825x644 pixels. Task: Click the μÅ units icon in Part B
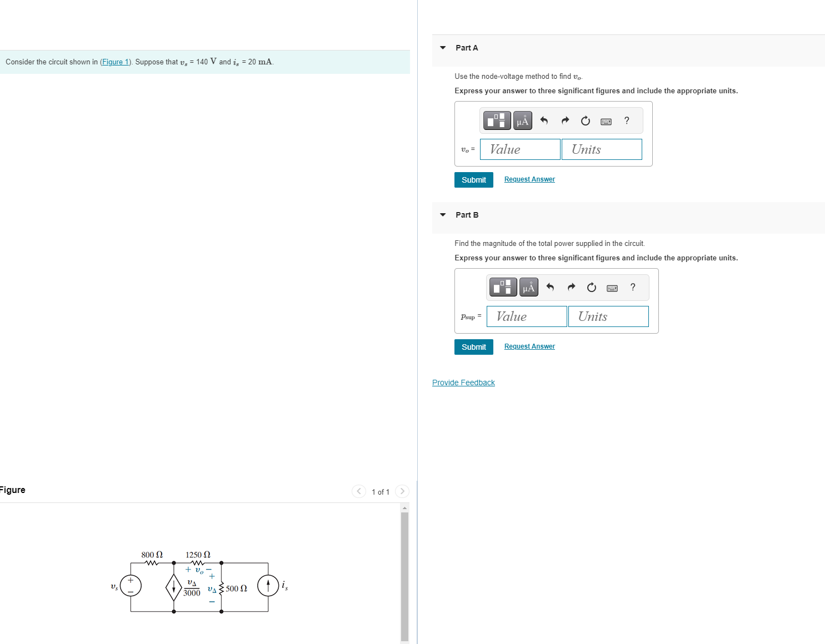point(528,287)
